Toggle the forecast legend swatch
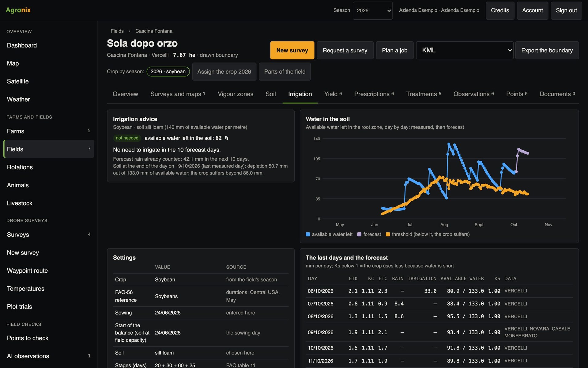Screen dimensions: 588x368 point(359,234)
